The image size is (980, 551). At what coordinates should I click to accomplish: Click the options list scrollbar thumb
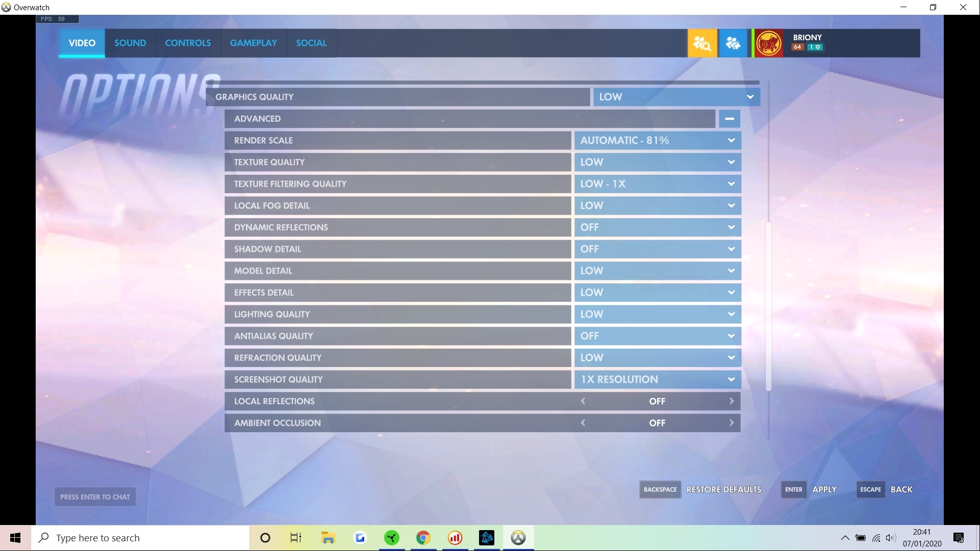coord(768,306)
